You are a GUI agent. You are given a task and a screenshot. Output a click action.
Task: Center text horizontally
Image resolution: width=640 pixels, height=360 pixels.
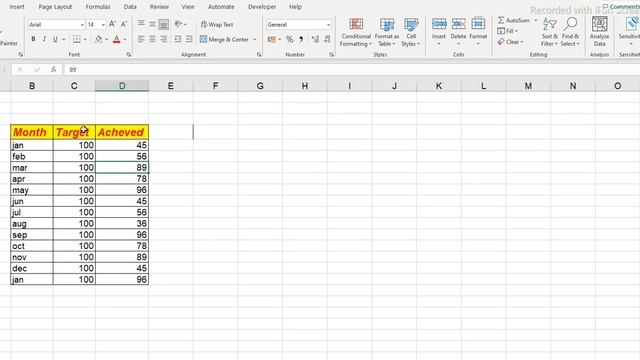[152, 39]
